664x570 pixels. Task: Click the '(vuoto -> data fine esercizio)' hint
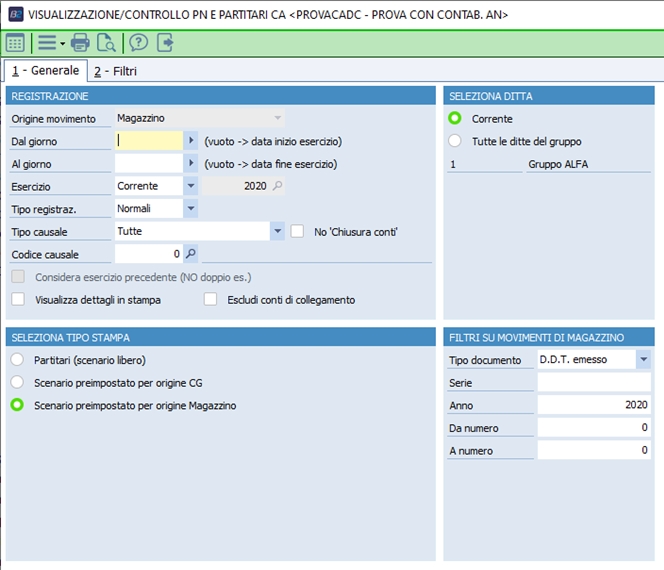(x=271, y=164)
